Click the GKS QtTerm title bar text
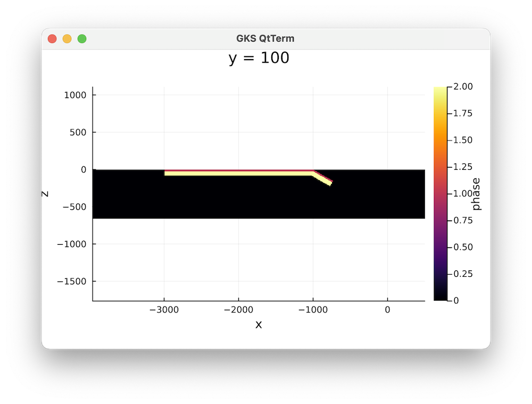Image resolution: width=532 pixels, height=404 pixels. 265,39
